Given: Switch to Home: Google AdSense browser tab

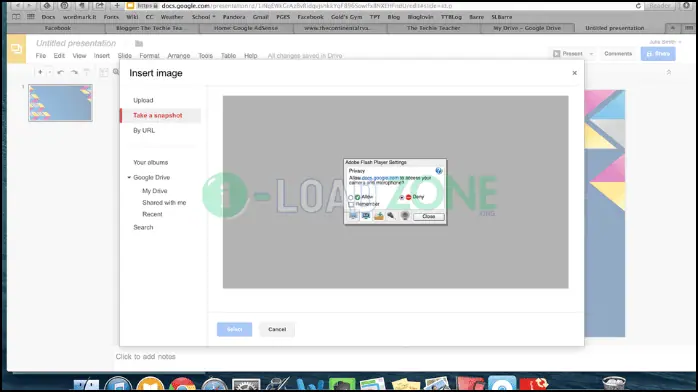Looking at the screenshot, I should click(x=246, y=28).
